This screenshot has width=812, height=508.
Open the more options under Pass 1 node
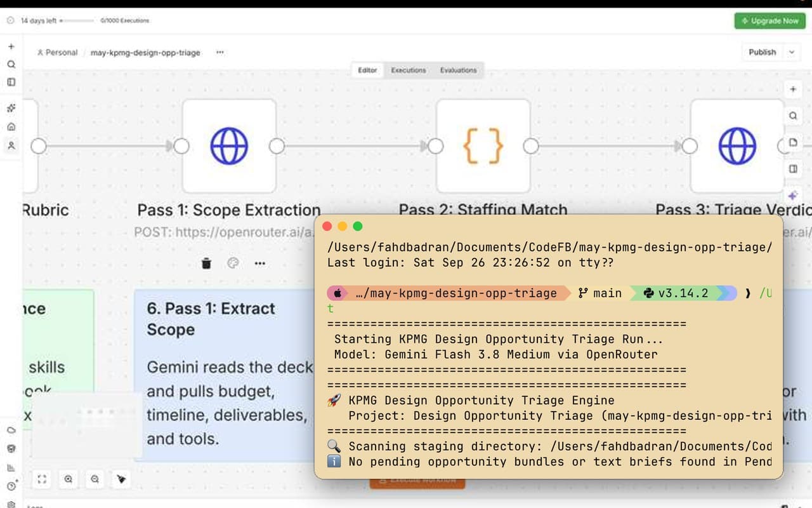pyautogui.click(x=259, y=263)
